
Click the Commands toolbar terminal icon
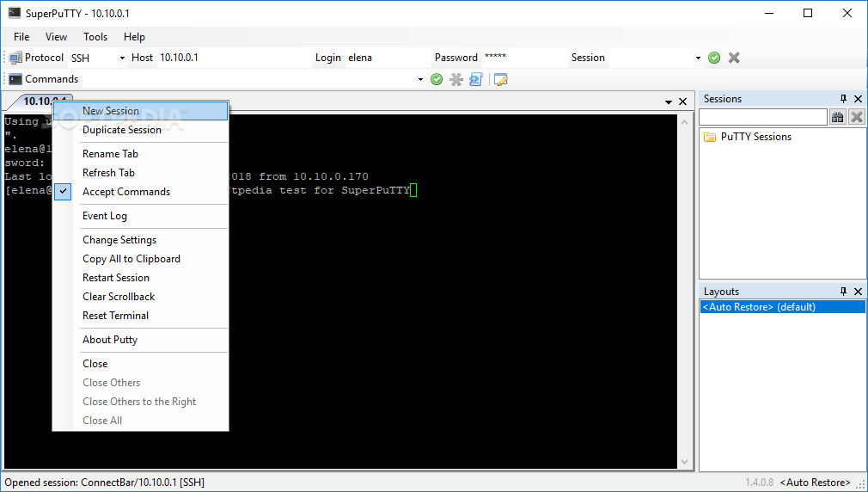[x=15, y=79]
